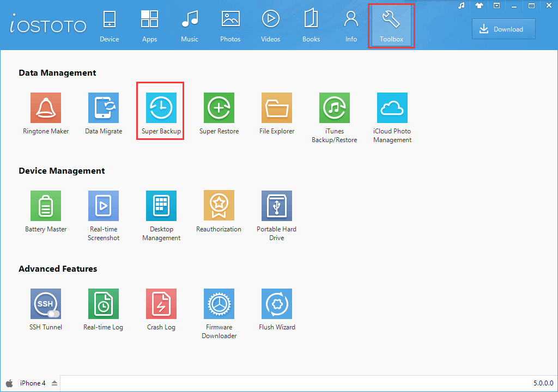Open the Info tab

coord(351,26)
